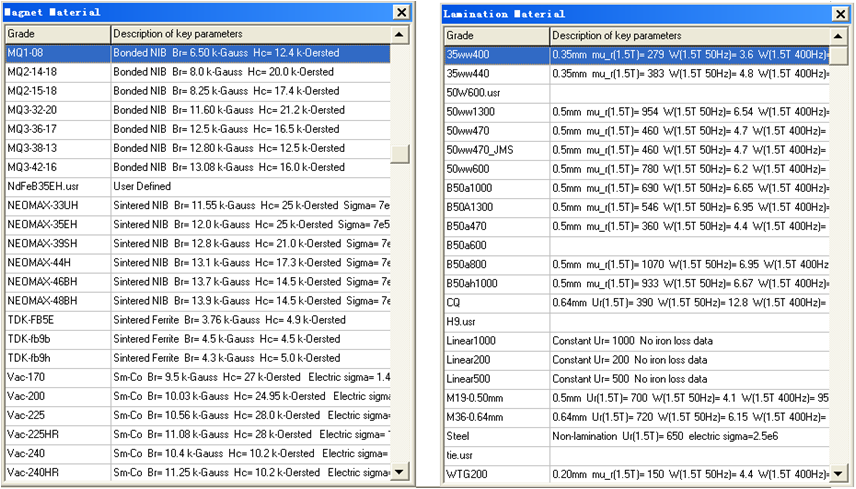The image size is (856, 489).
Task: Click Lamination Description of key parameters header
Action: coord(690,36)
